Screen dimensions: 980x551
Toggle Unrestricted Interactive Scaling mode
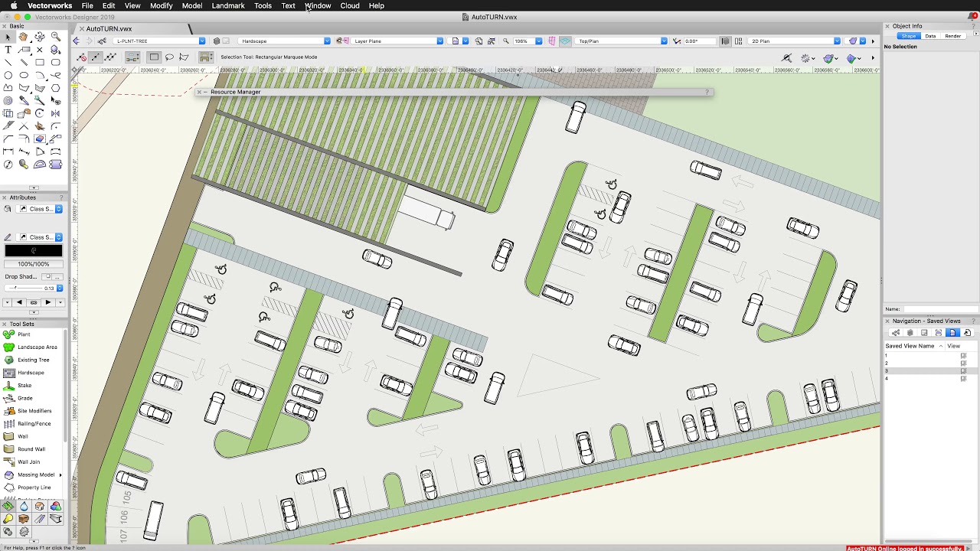(110, 57)
